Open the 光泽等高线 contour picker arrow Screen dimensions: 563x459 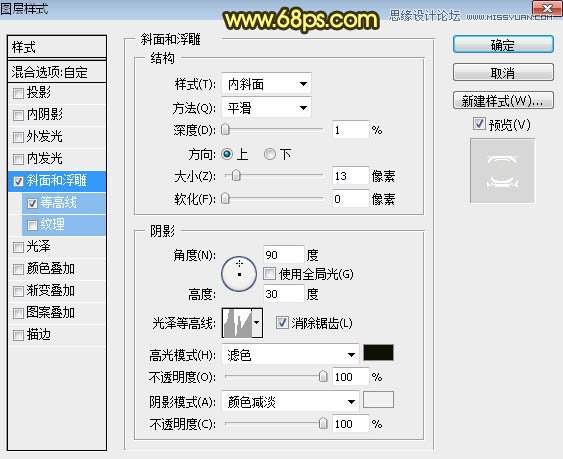(x=257, y=323)
